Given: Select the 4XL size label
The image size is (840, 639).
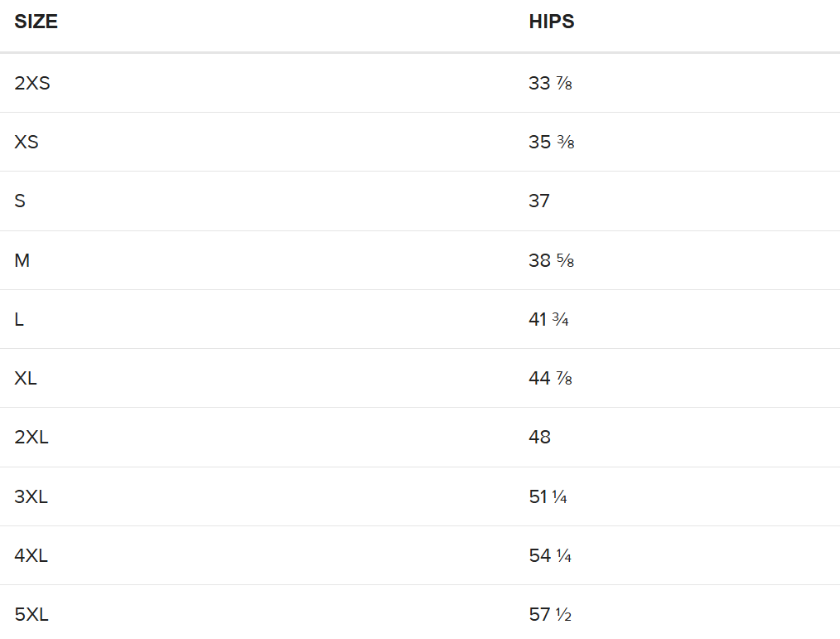Looking at the screenshot, I should point(31,555).
